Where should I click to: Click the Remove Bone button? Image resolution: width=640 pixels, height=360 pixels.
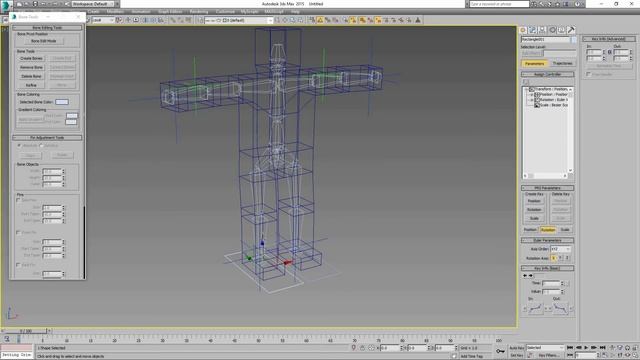point(31,67)
